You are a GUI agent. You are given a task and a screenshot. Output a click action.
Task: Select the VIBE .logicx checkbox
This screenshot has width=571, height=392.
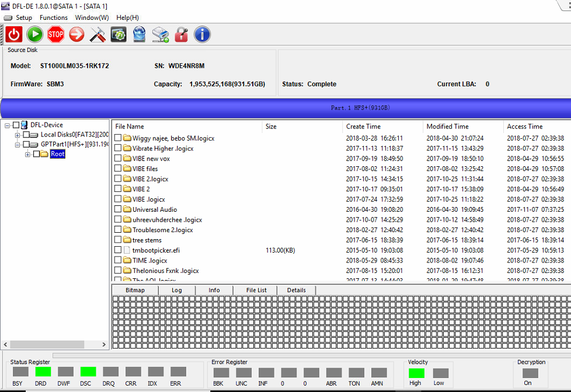pyautogui.click(x=117, y=199)
